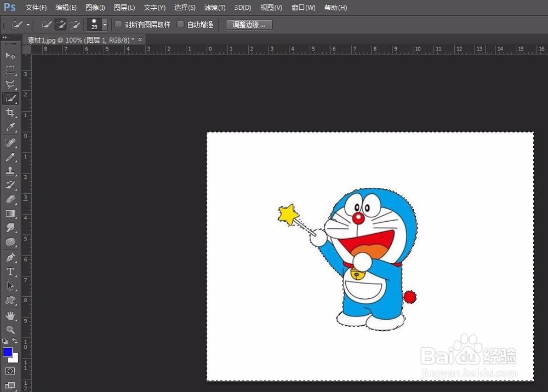Select the Horizontal Type tool
The height and width of the screenshot is (392, 548).
point(10,272)
